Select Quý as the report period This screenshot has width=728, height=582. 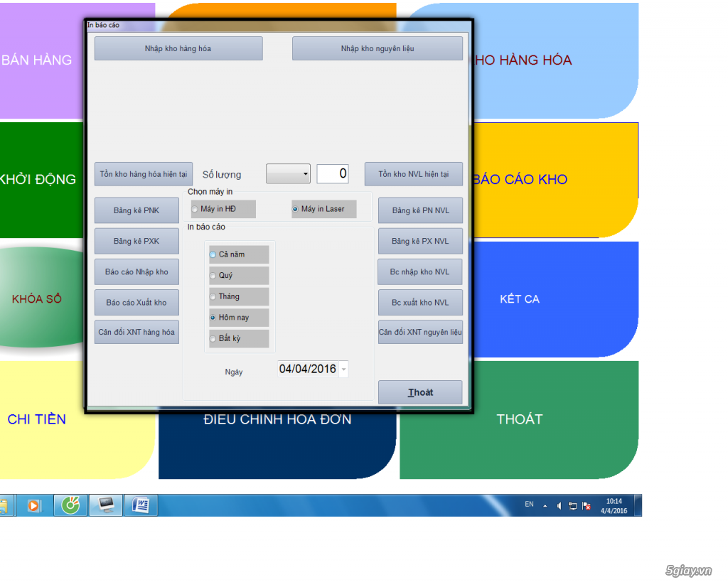tap(213, 275)
